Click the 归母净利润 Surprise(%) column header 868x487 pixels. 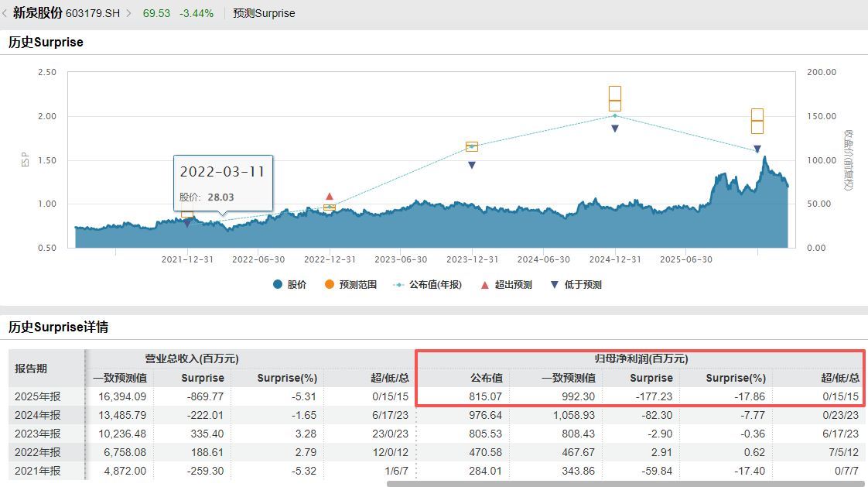735,378
